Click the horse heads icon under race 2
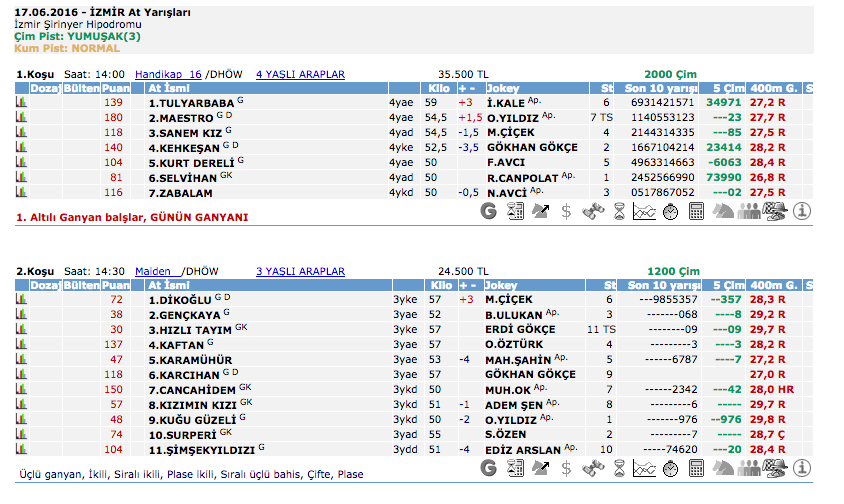844x504 pixels. [x=723, y=468]
